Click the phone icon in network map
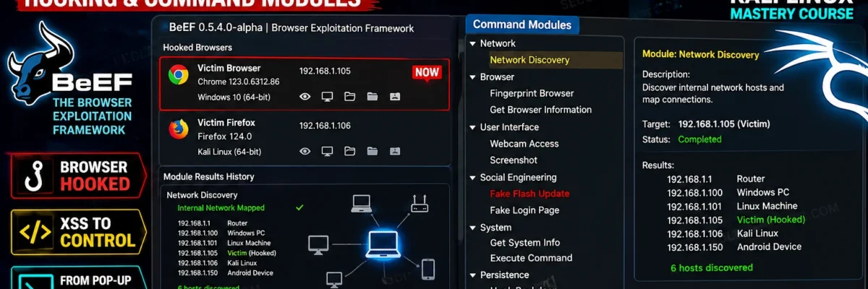 (428, 269)
